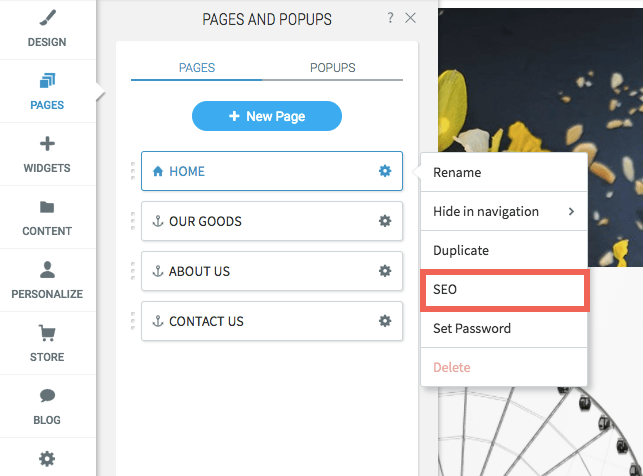Expand the Hide in navigation submenu arrow
Image resolution: width=643 pixels, height=476 pixels.
pyautogui.click(x=571, y=212)
